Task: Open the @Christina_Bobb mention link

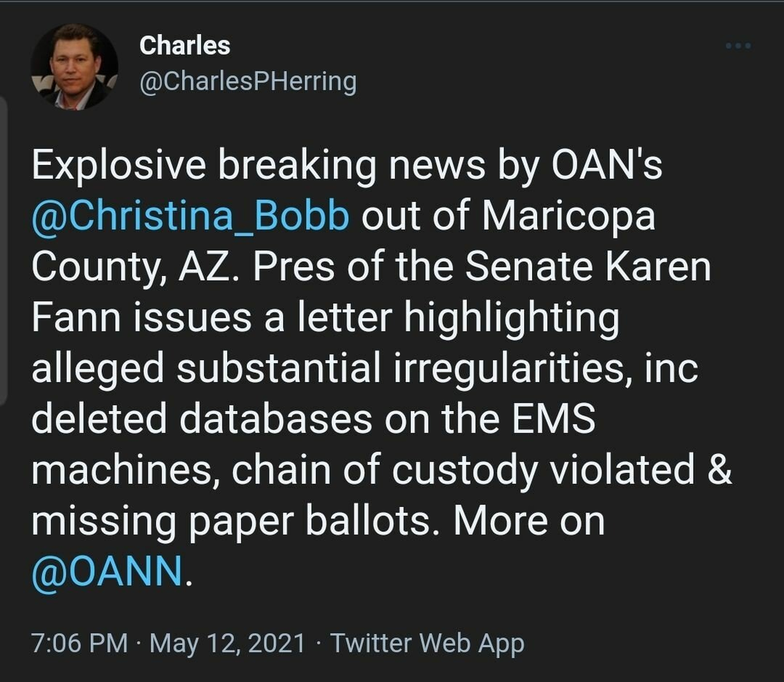Action: tap(190, 216)
